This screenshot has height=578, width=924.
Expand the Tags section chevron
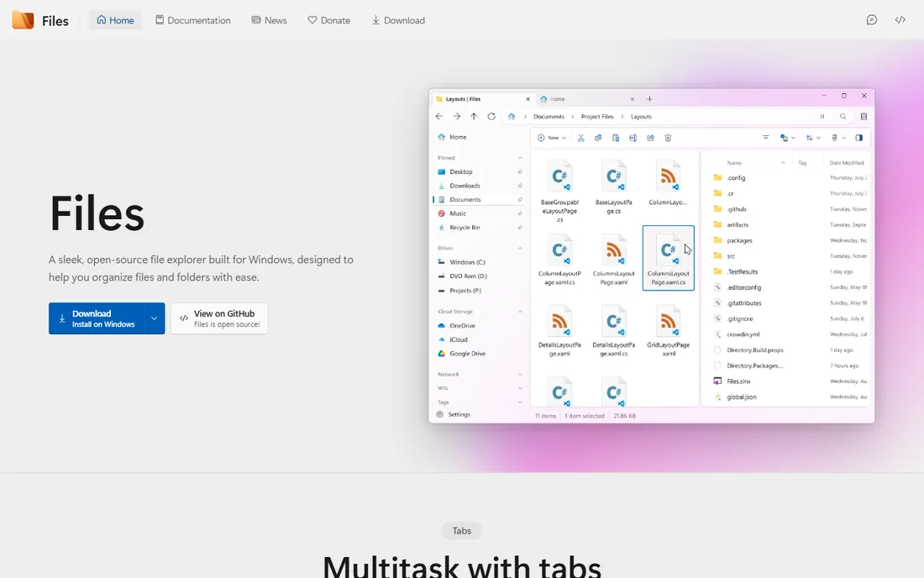(x=520, y=402)
